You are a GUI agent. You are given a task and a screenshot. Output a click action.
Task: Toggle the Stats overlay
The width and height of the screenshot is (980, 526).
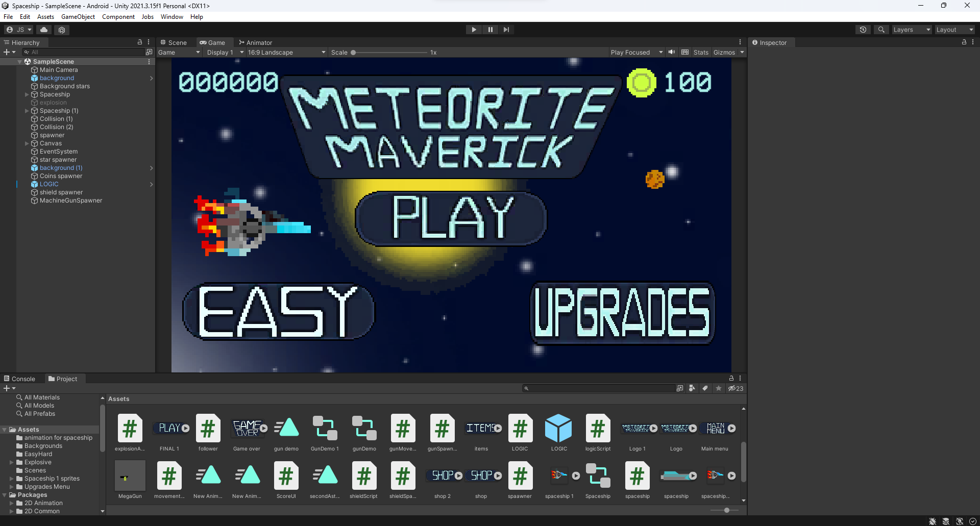(x=700, y=52)
